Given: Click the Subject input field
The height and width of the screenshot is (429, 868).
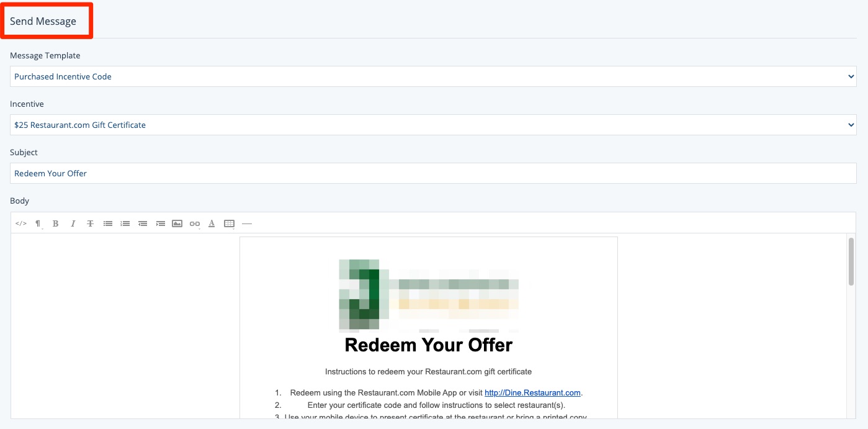Looking at the screenshot, I should [x=433, y=173].
